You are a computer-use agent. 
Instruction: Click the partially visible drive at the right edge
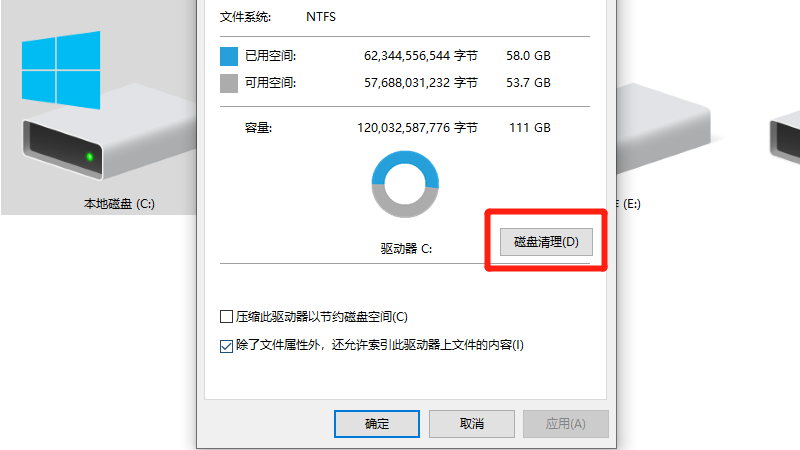coord(785,135)
